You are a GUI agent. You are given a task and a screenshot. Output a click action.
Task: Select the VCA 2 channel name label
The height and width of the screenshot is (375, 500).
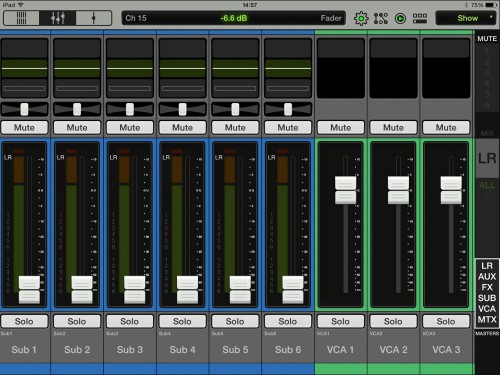[x=393, y=350]
